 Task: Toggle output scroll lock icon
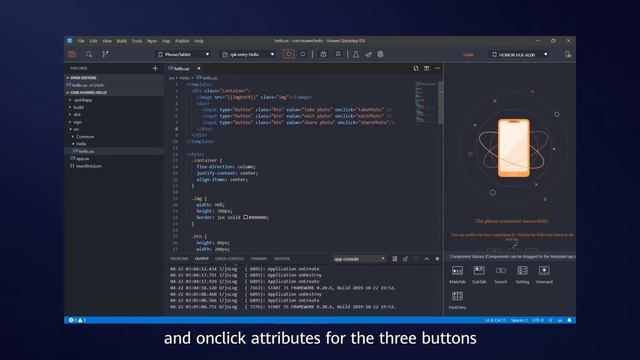pos(405,259)
